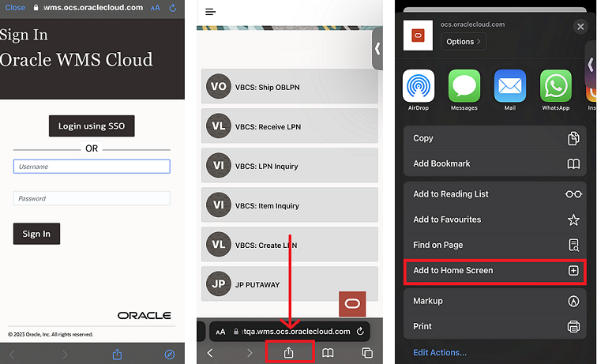This screenshot has height=364, width=597.
Task: Open Bookmarks in Safari toolbar
Action: (328, 353)
